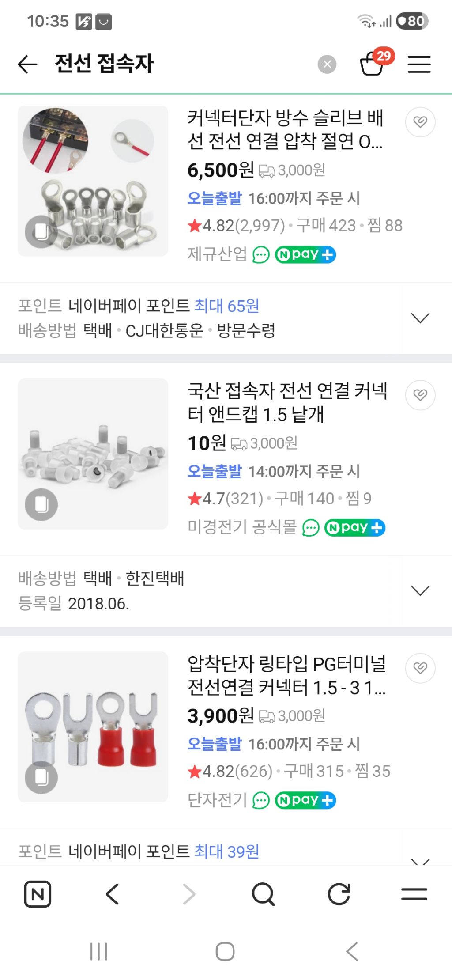This screenshot has height=980, width=452.
Task: Open the shopping cart with 29 items
Action: click(x=373, y=64)
